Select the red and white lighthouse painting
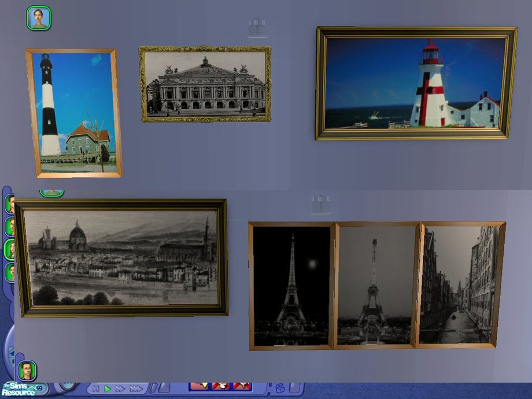Image resolution: width=532 pixels, height=399 pixels. [416, 83]
